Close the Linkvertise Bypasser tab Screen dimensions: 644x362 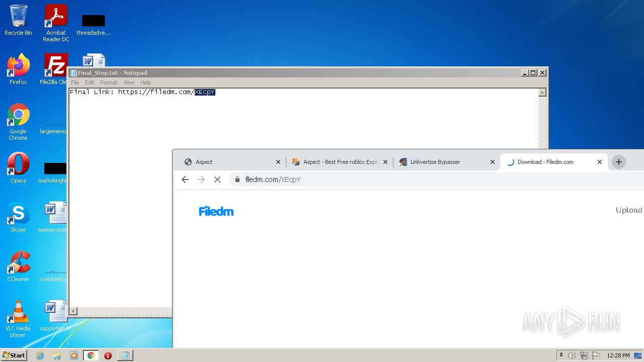tap(493, 162)
